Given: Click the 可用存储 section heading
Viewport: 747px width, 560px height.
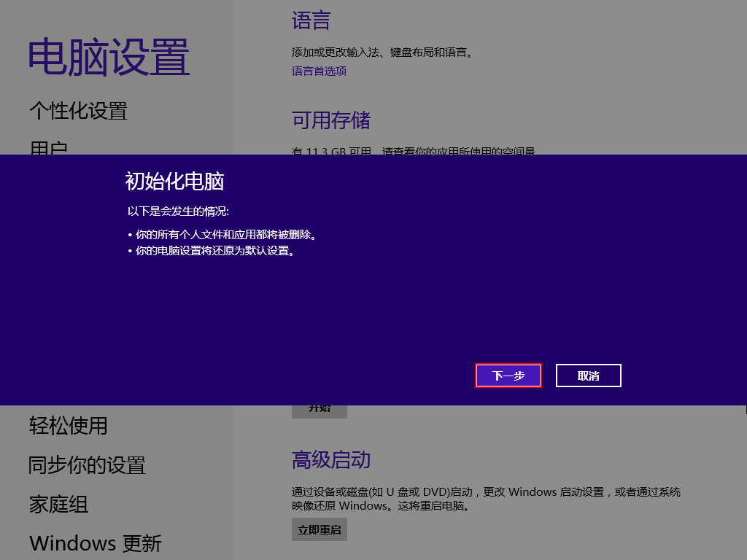Looking at the screenshot, I should (x=330, y=120).
